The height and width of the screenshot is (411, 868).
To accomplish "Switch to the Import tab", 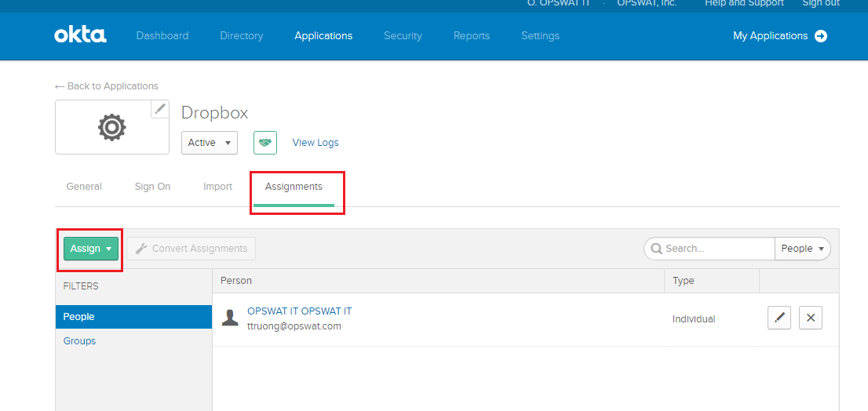I will click(x=217, y=187).
